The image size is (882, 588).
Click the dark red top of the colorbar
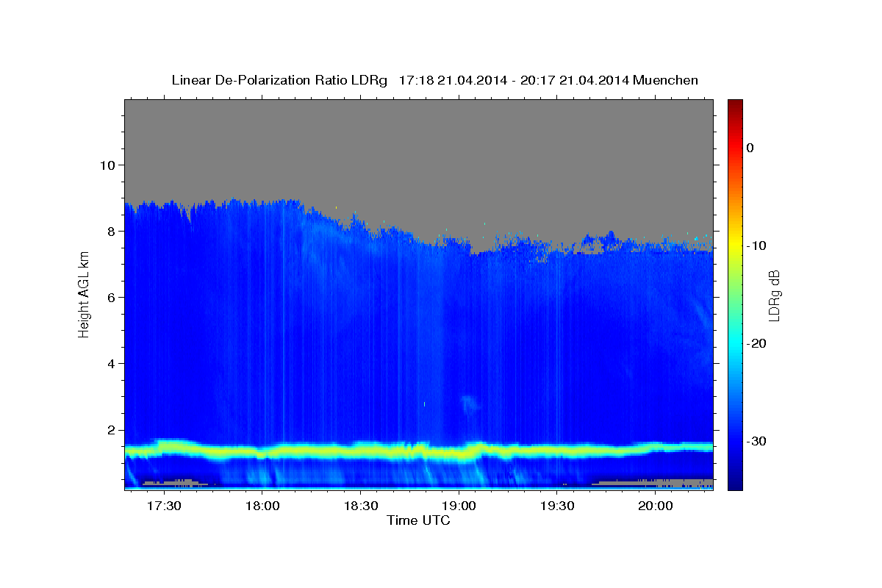(x=735, y=104)
